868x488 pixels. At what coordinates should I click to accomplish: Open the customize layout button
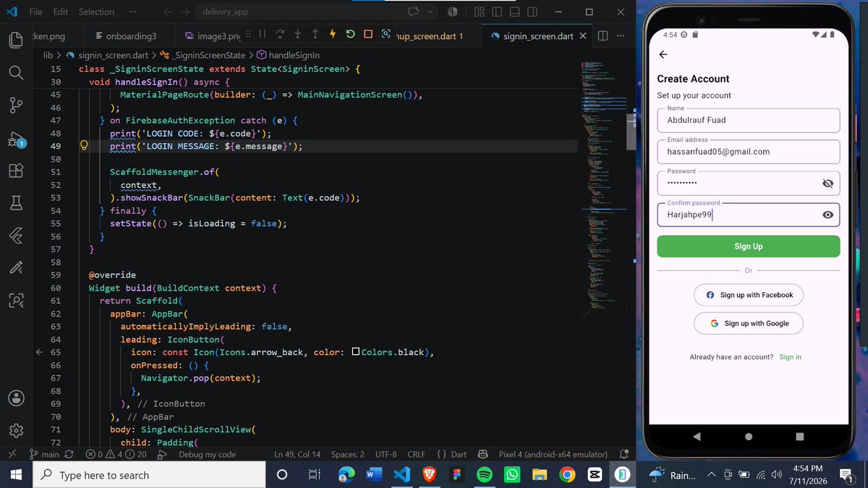coord(479,12)
